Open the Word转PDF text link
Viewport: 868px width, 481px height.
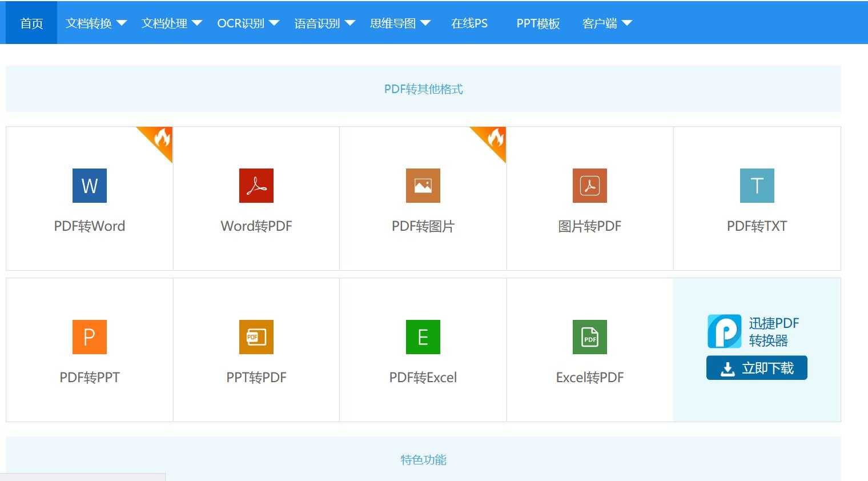[x=256, y=226]
